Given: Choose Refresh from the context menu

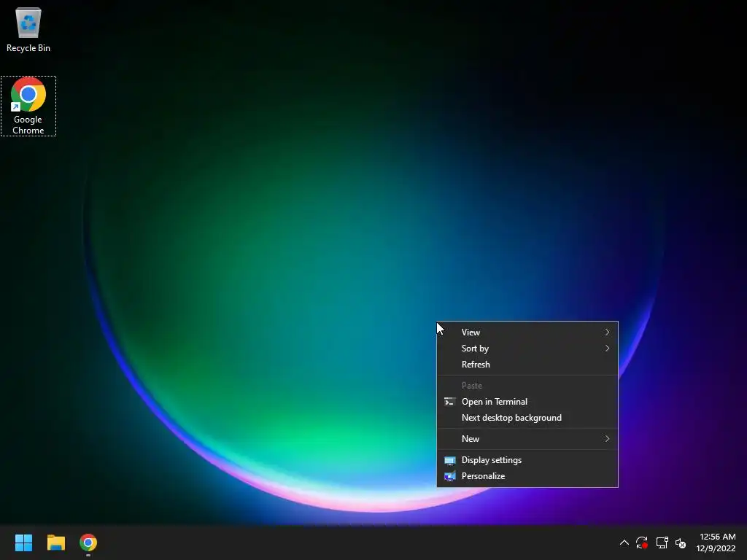Looking at the screenshot, I should [x=527, y=365].
